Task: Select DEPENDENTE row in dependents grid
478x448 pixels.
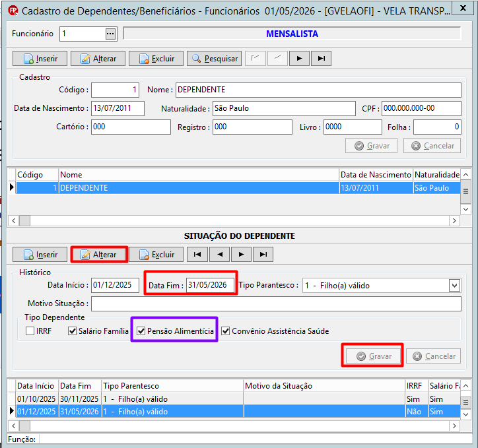Action: pos(238,188)
